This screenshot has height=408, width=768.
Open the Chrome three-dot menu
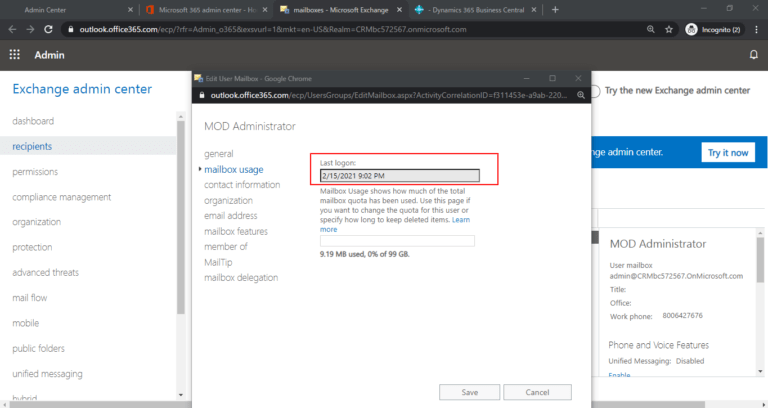tap(756, 29)
